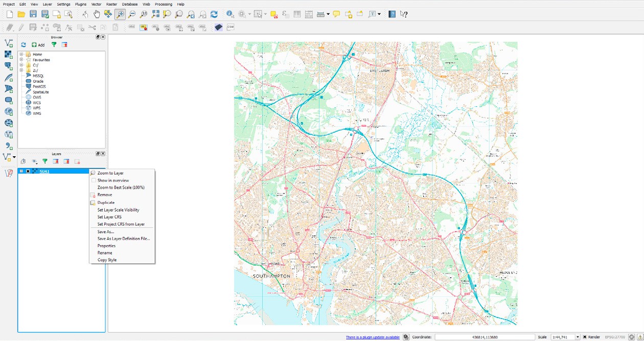644x341 pixels.
Task: Select the Pan Map tool
Action: [x=96, y=14]
